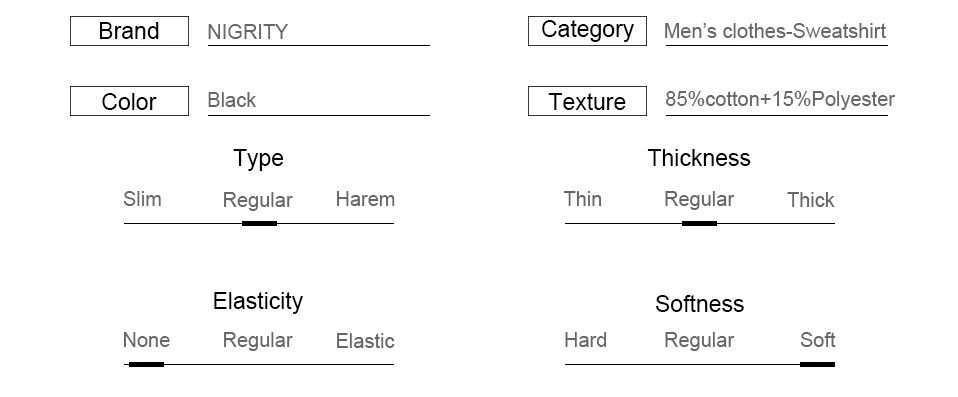Click the Men's clothes-Sweatshirt category field
Screen dimensions: 958x397
click(x=776, y=32)
